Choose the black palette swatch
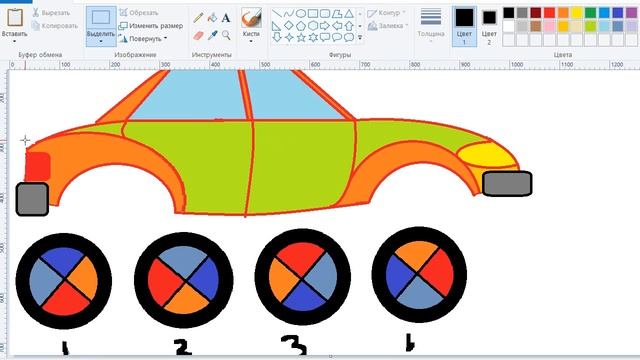 (x=509, y=13)
